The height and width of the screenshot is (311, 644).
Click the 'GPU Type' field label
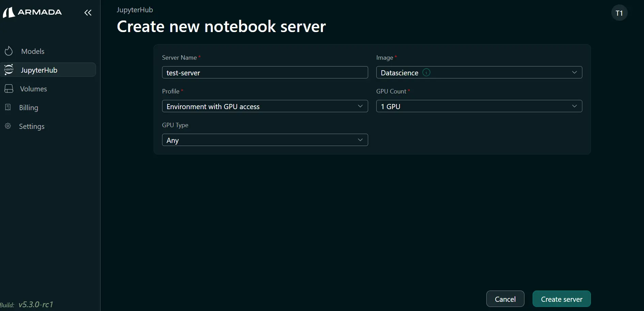click(175, 125)
